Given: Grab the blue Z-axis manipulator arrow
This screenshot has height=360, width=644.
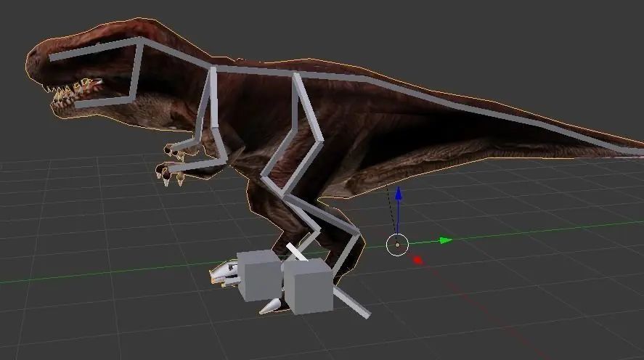Looking at the screenshot, I should point(399,195).
